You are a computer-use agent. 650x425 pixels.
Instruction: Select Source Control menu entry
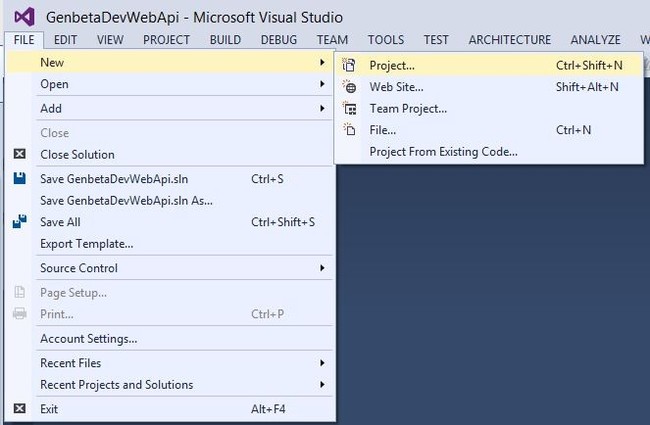(170, 268)
